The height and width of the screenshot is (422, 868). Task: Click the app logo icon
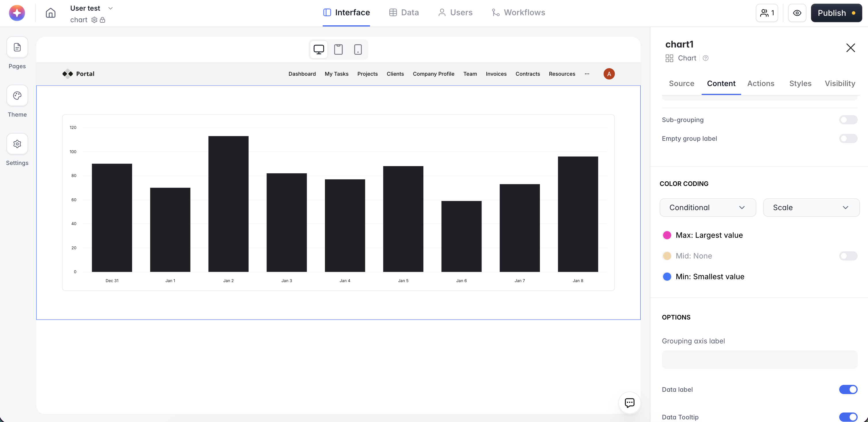click(17, 13)
